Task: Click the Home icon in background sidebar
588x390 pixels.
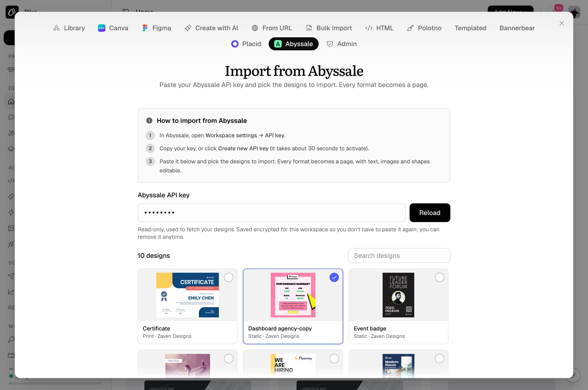Action: click(x=11, y=101)
